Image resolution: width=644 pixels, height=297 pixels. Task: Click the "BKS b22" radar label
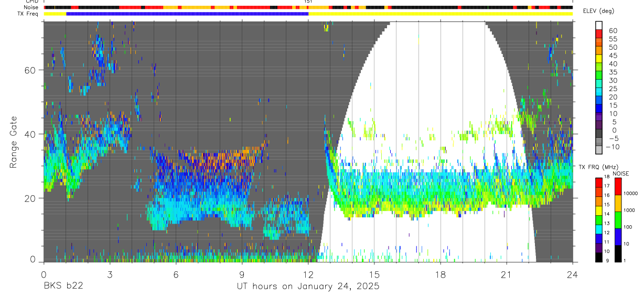tap(63, 286)
